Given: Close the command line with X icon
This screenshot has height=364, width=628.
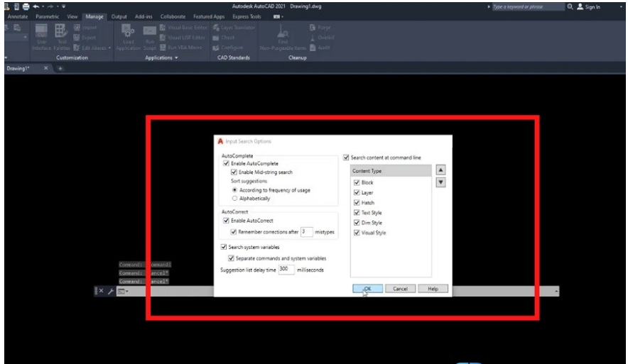Looking at the screenshot, I should point(101,292).
